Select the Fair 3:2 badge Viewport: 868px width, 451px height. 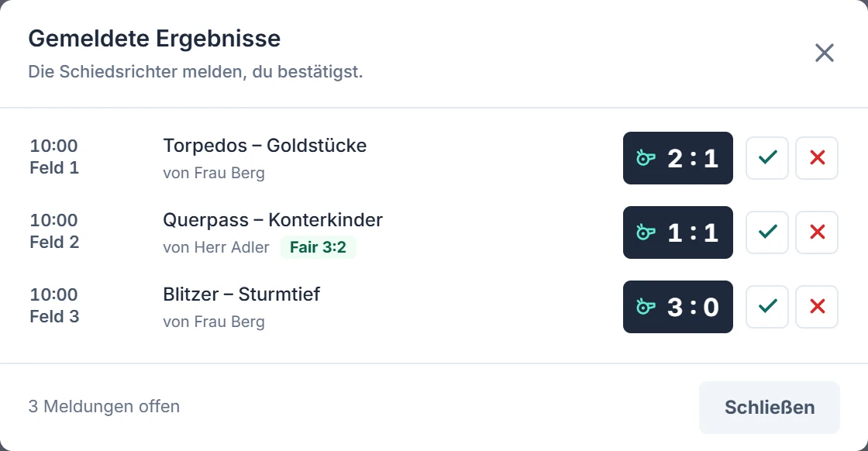coord(319,247)
